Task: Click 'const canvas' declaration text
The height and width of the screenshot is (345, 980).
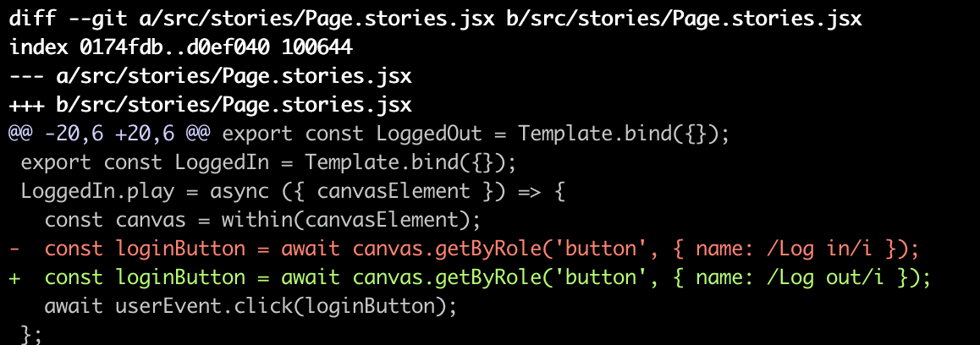Action: [103, 220]
